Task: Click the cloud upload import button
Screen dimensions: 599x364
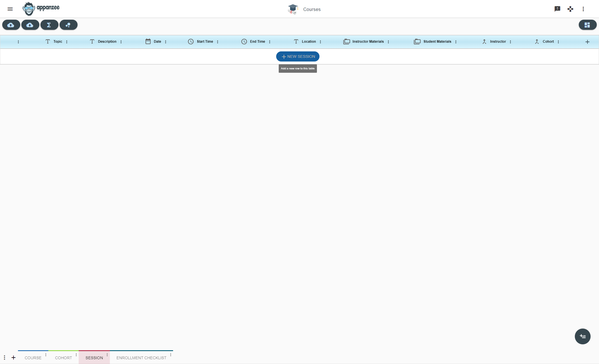Action: coord(11,25)
